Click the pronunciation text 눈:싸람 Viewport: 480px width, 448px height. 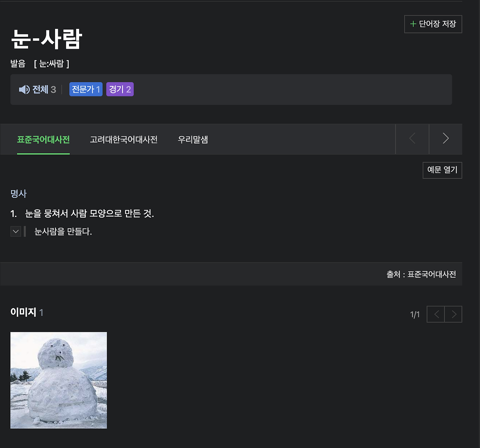tap(52, 64)
